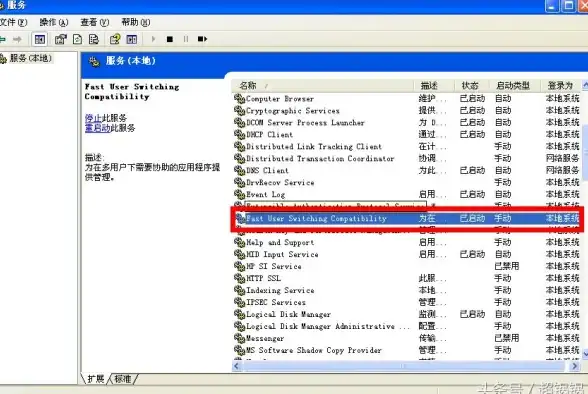This screenshot has width=588, height=394.
Task: Switch to the 扩展 tab
Action: click(96, 379)
